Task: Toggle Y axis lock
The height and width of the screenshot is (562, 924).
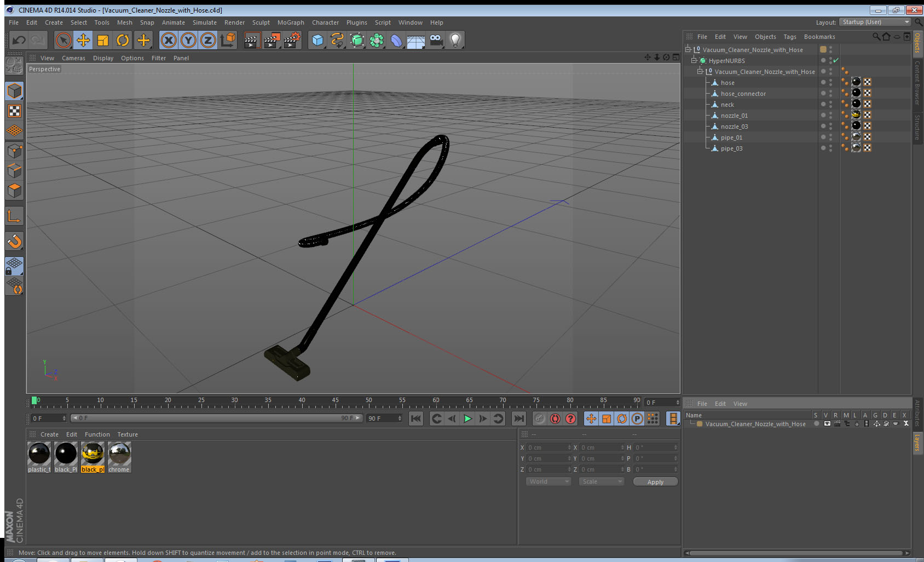Action: [x=188, y=40]
